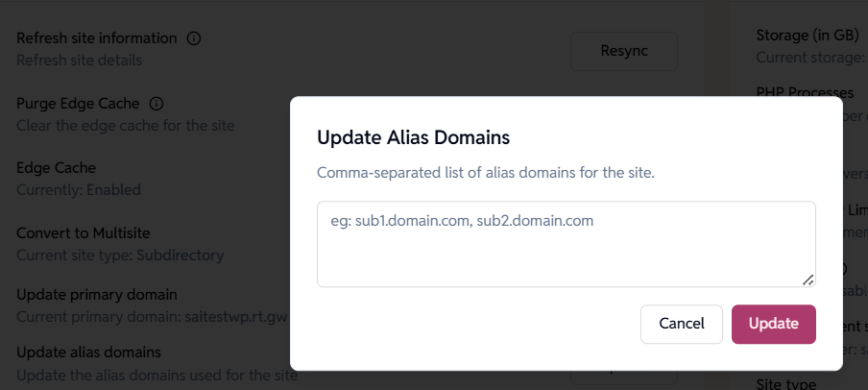Click the comma-separated list description text
868x390 pixels.
pos(486,174)
